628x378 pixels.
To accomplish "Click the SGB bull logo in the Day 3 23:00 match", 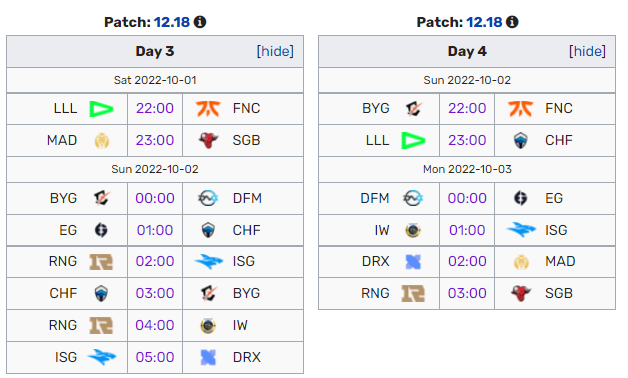I will point(208,141).
